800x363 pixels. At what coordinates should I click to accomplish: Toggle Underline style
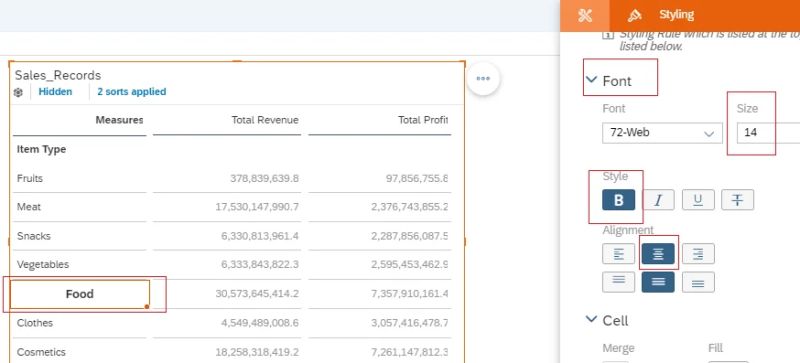[x=698, y=200]
